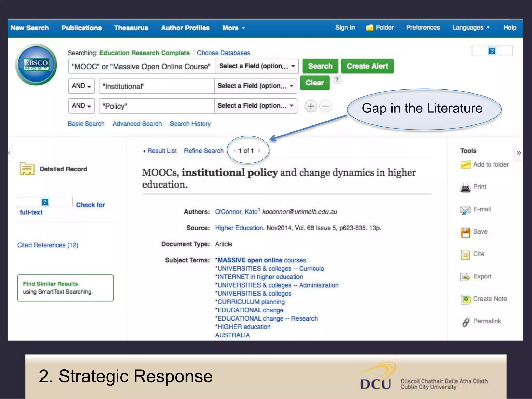Screen dimensions: 532x399
Task: Click Search History link
Action: tap(190, 124)
